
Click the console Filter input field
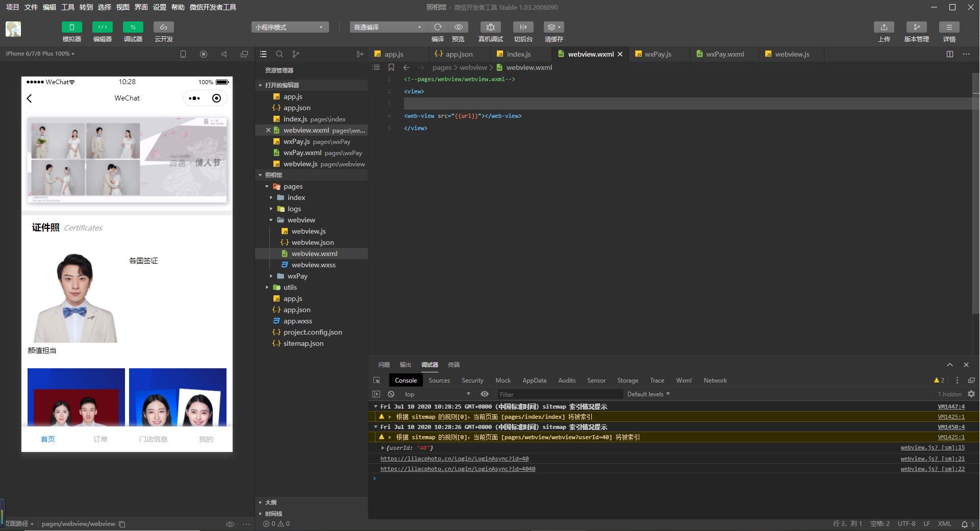(560, 394)
